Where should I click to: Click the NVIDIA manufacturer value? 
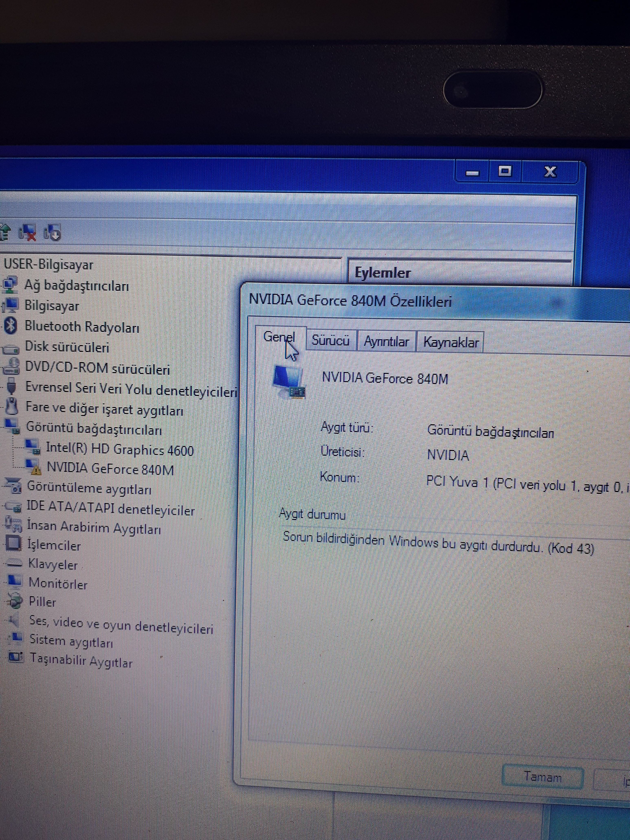coord(448,455)
